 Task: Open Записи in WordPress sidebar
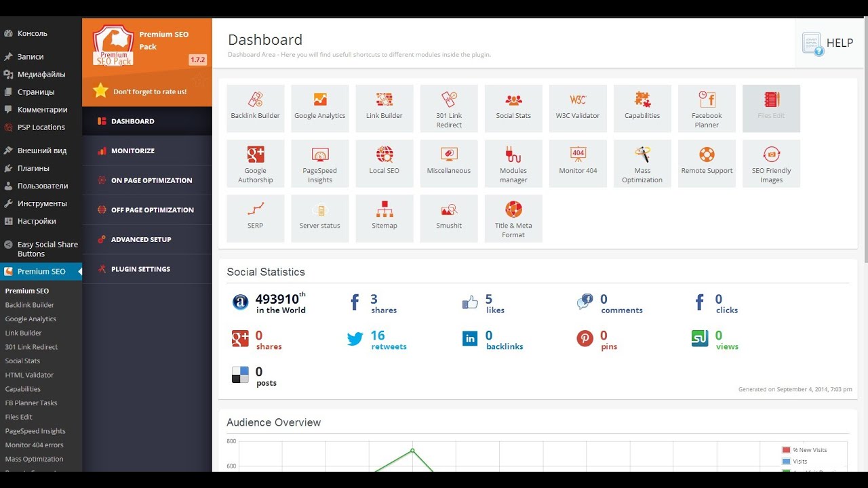click(41, 57)
